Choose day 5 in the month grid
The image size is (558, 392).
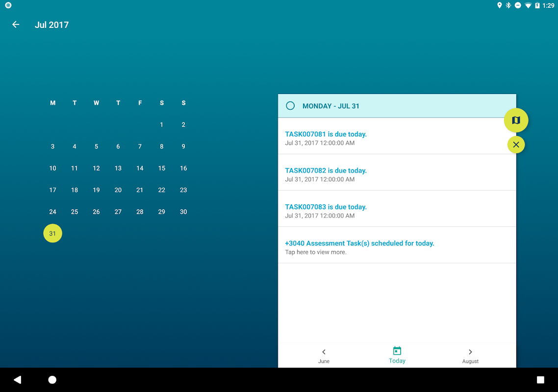point(96,146)
